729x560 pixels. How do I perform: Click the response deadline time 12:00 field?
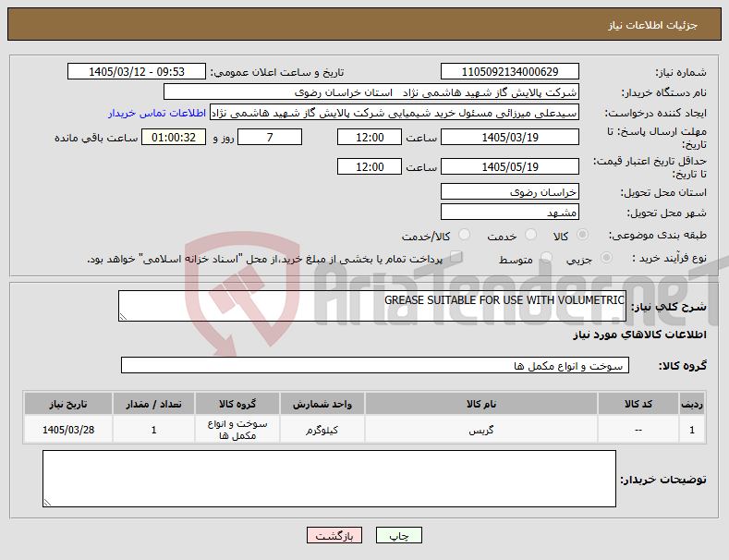click(370, 137)
